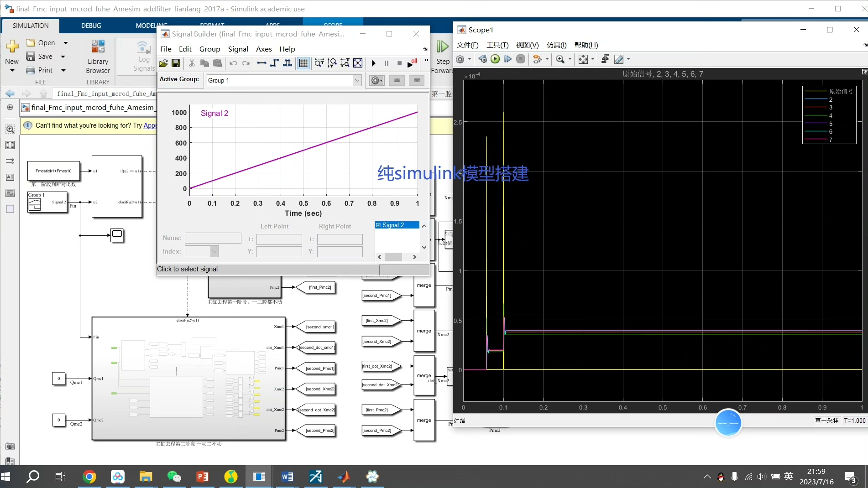Viewport: 868px width, 488px height.
Task: Select zoom in T tool in Signal Builder
Action: (x=319, y=63)
